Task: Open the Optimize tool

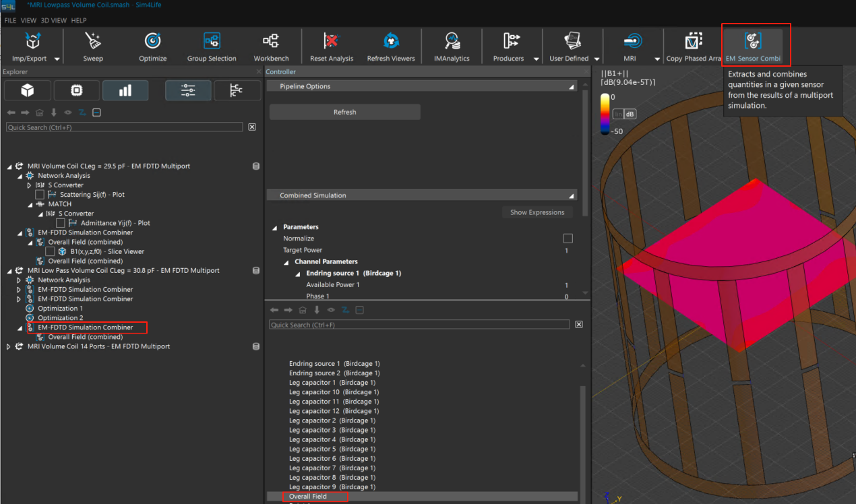Action: (153, 42)
